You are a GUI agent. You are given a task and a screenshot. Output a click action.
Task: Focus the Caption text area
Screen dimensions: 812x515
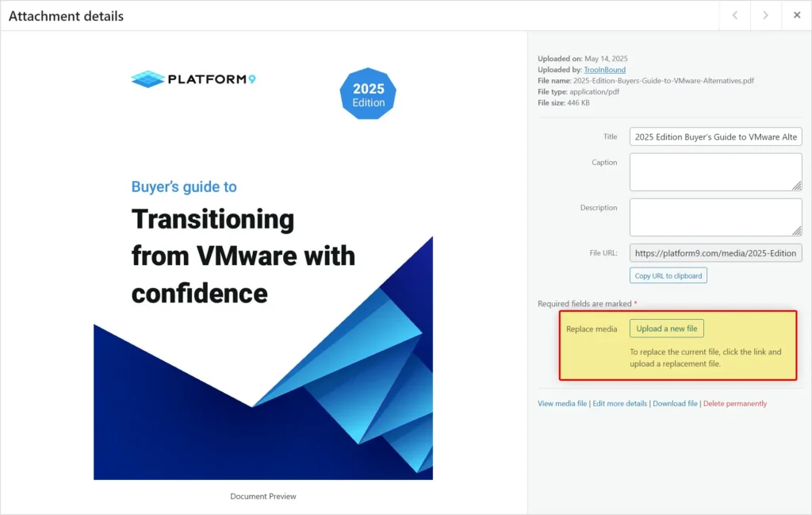pos(716,172)
